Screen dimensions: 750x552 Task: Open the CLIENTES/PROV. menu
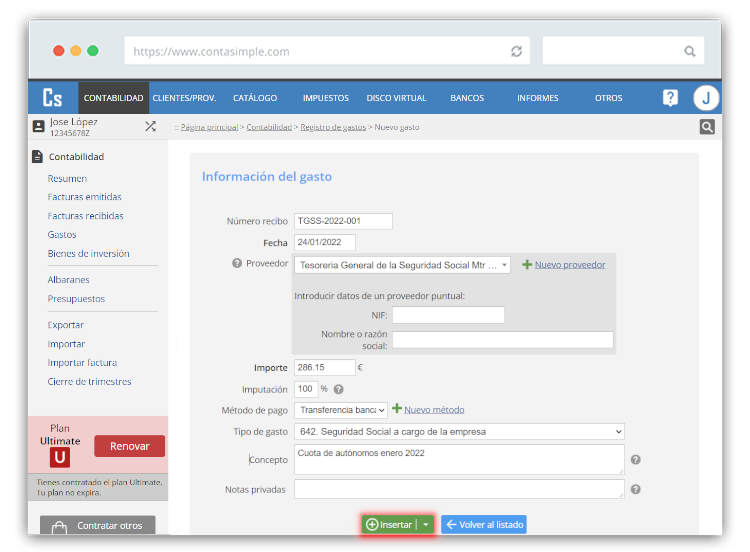click(184, 98)
